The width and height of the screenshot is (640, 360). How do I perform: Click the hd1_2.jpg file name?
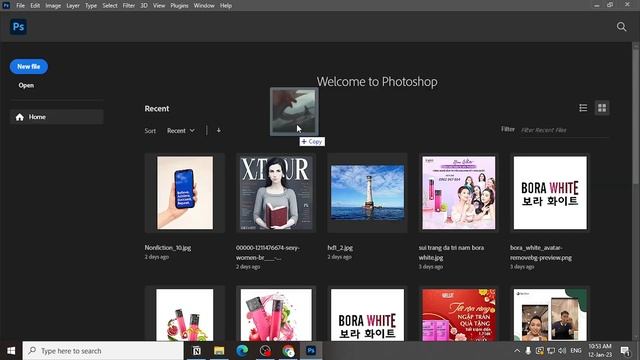[x=340, y=248]
